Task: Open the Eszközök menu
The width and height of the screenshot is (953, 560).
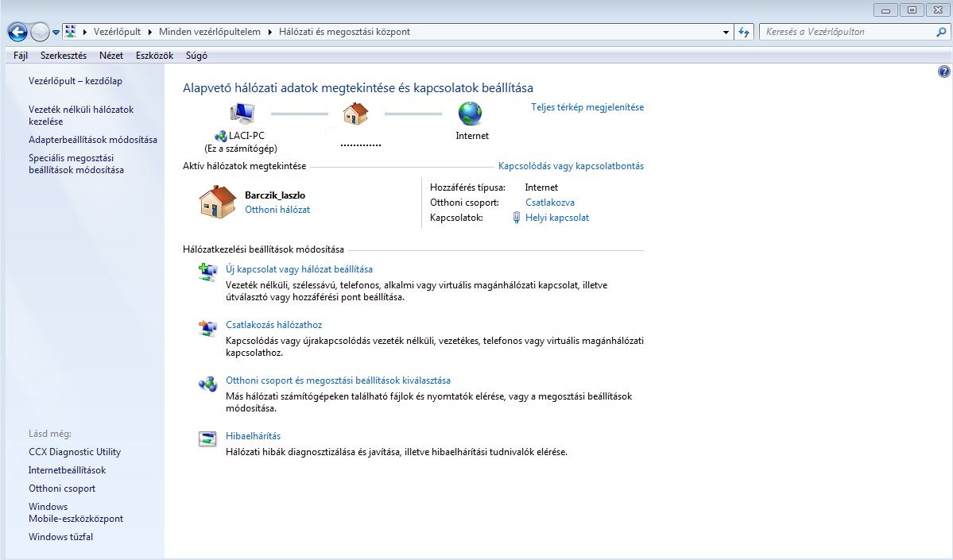Action: point(154,56)
